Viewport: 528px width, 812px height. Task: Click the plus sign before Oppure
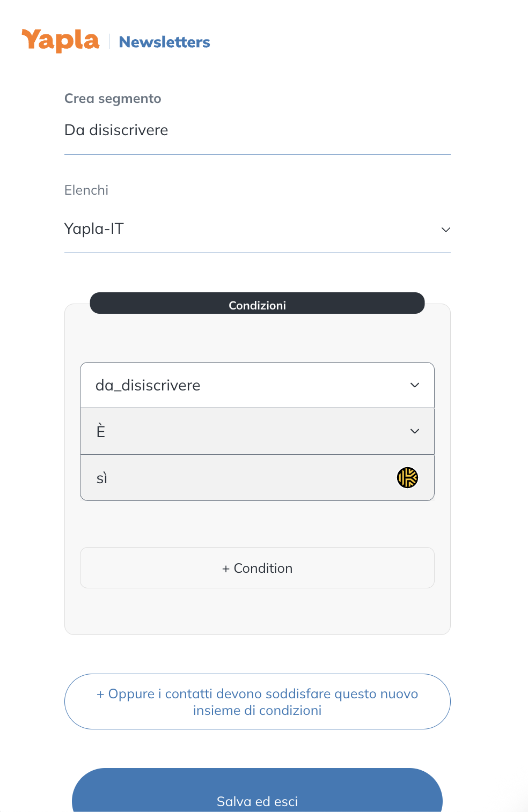pyautogui.click(x=100, y=694)
